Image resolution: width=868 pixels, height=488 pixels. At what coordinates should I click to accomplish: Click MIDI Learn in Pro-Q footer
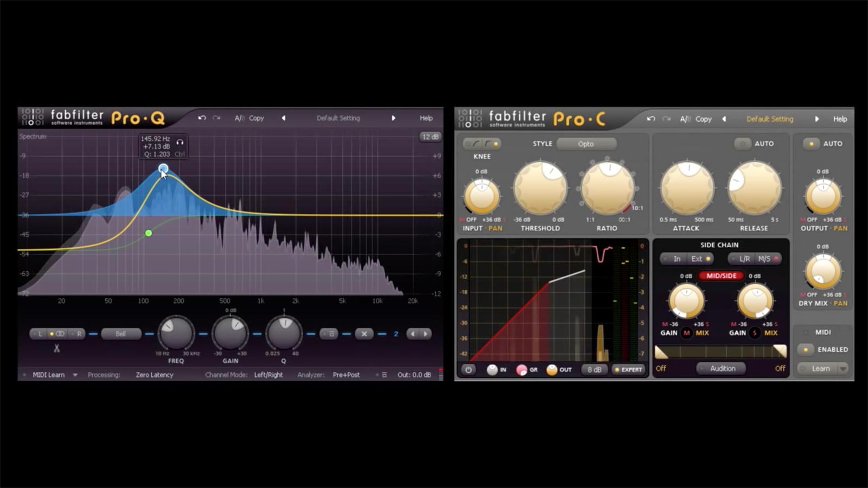pyautogui.click(x=48, y=375)
